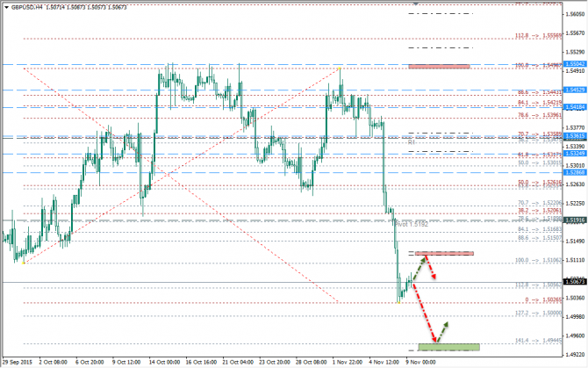588x368 pixels.
Task: Click the 29 Sep 2015 date label
Action: click(19, 361)
